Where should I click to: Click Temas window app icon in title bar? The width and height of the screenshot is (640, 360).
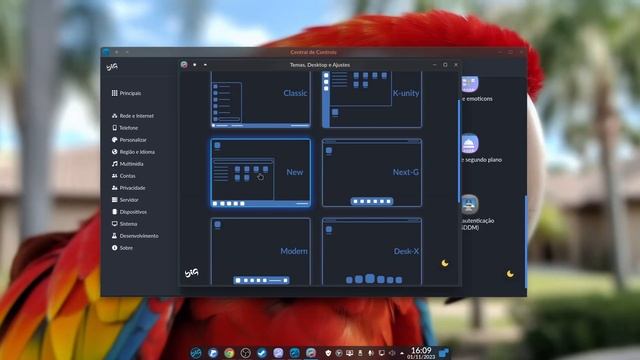(184, 64)
